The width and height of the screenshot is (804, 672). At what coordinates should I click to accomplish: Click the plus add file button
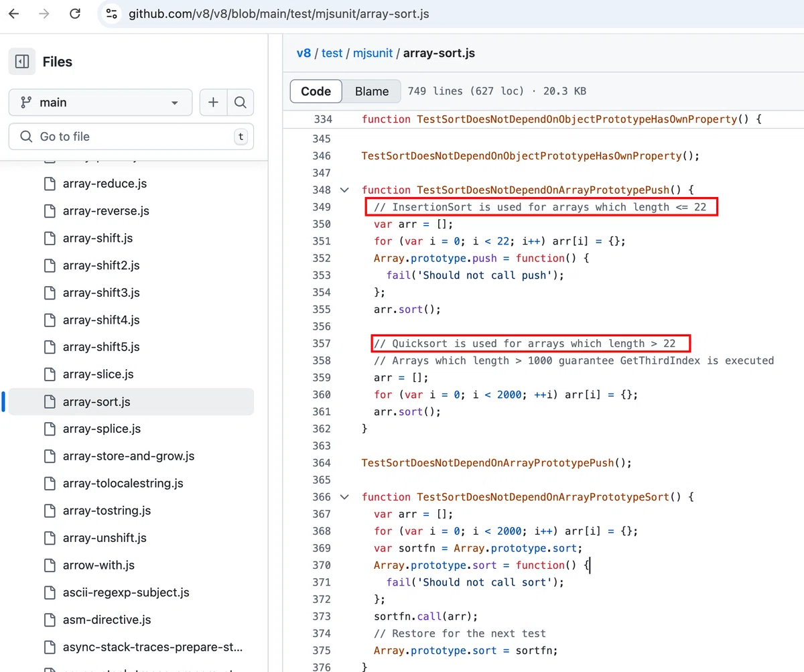(213, 103)
